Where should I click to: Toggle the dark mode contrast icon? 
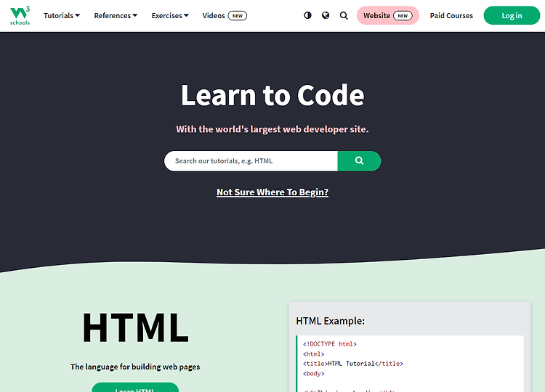[x=307, y=15]
